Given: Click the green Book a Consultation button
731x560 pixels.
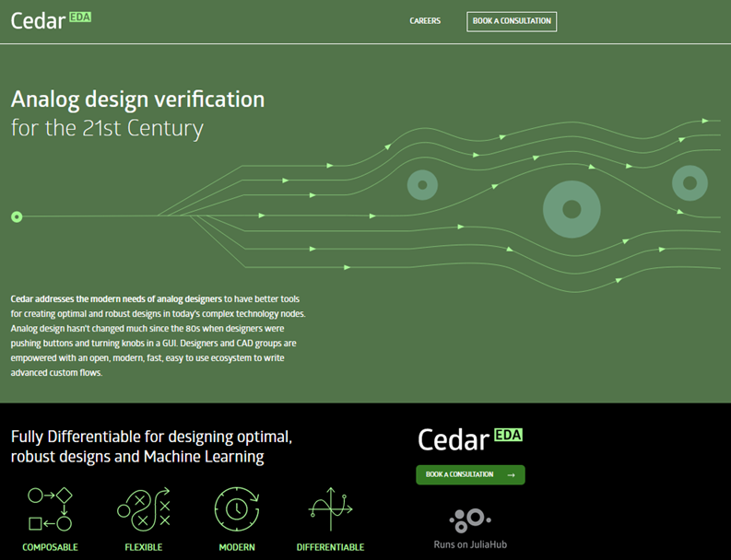Looking at the screenshot, I should [470, 474].
